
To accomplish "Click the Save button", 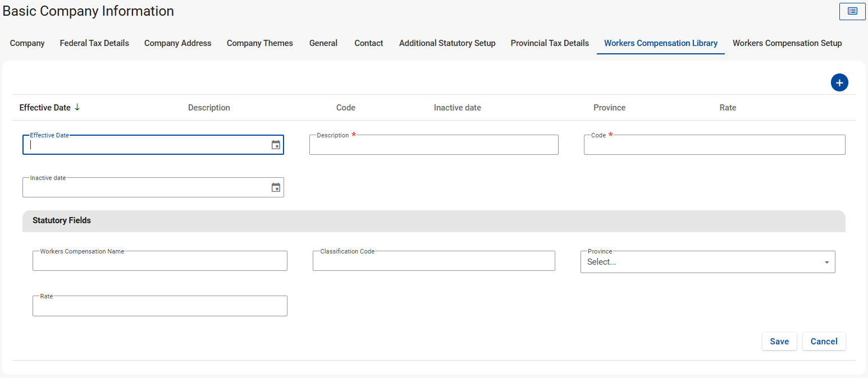I will (x=779, y=342).
